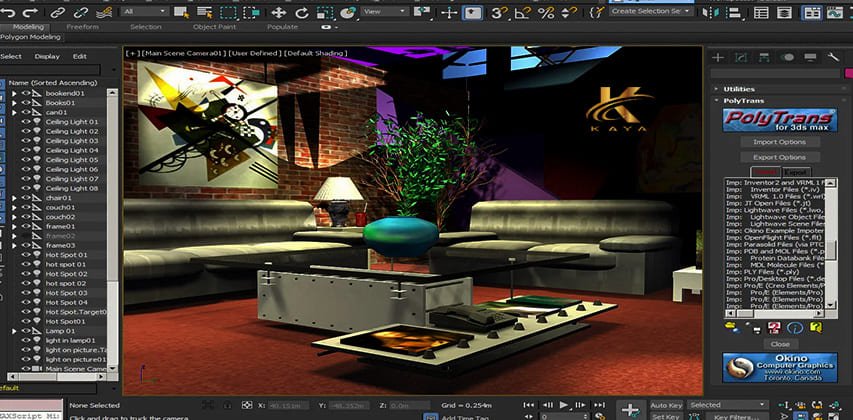The width and height of the screenshot is (853, 420).
Task: Open the selection filter All dropdown
Action: click(x=145, y=11)
